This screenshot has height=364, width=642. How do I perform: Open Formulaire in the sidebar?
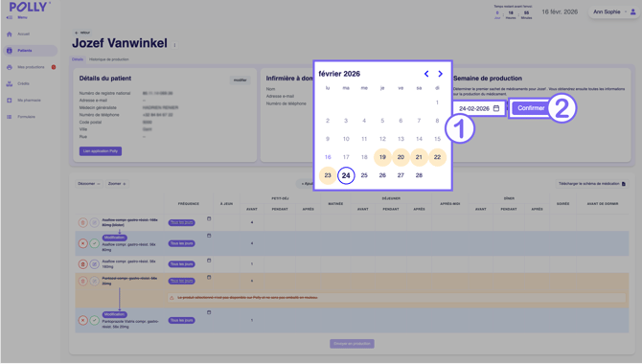tap(26, 117)
